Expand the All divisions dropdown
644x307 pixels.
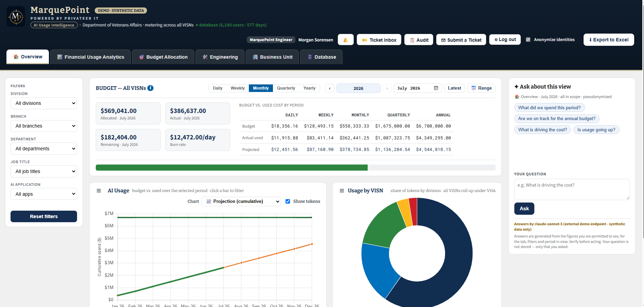44,103
